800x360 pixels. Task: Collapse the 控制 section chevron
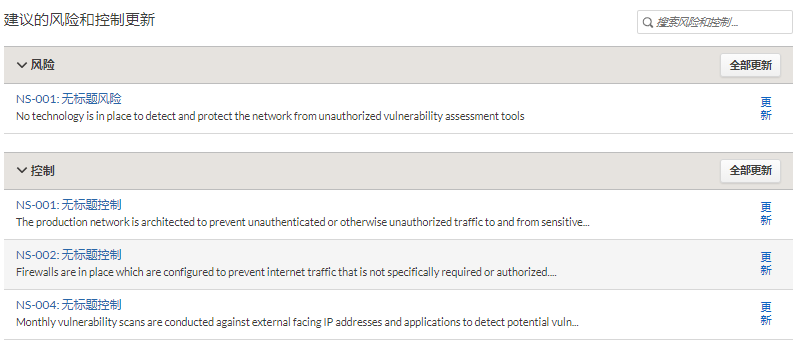pos(21,171)
